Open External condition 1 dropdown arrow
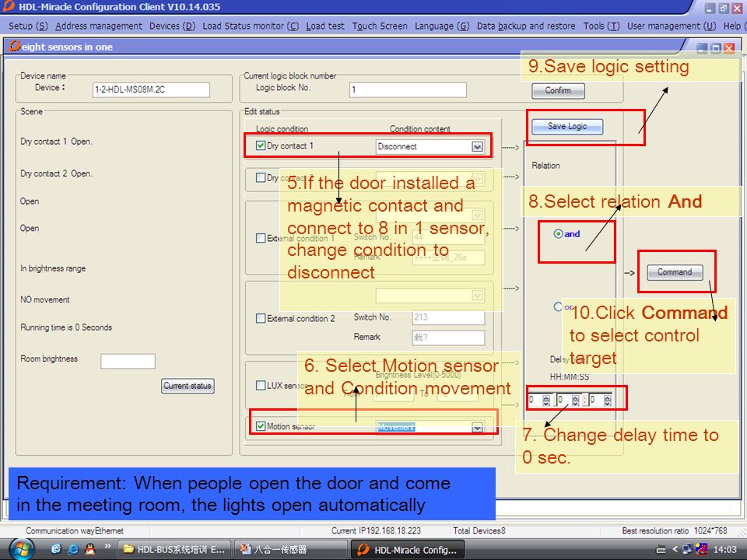 point(477,215)
